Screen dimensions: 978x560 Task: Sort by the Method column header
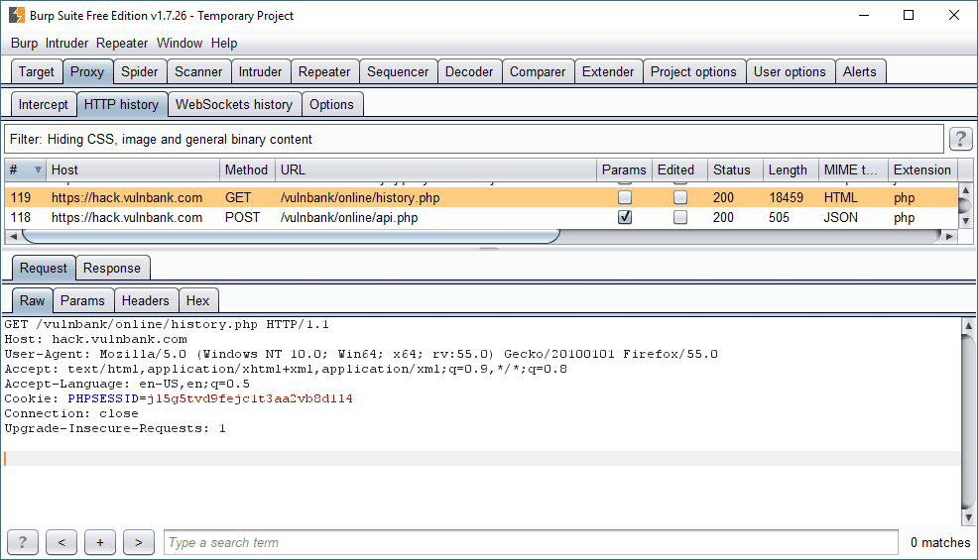[247, 169]
